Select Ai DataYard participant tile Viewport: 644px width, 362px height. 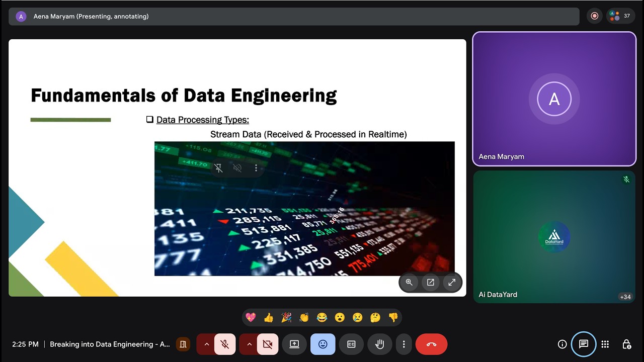[x=554, y=237]
